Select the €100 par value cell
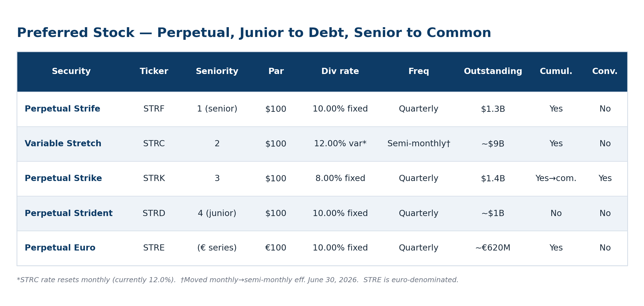This screenshot has width=644, height=306. (276, 248)
